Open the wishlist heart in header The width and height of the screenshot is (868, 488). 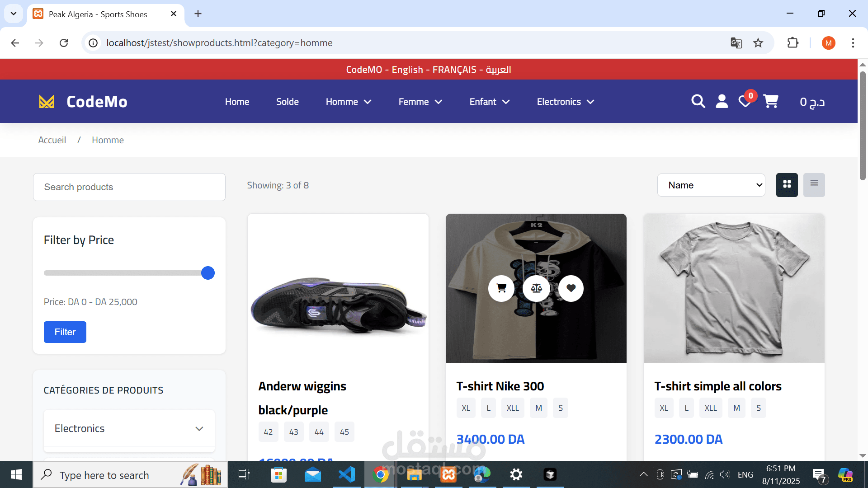[x=745, y=101]
